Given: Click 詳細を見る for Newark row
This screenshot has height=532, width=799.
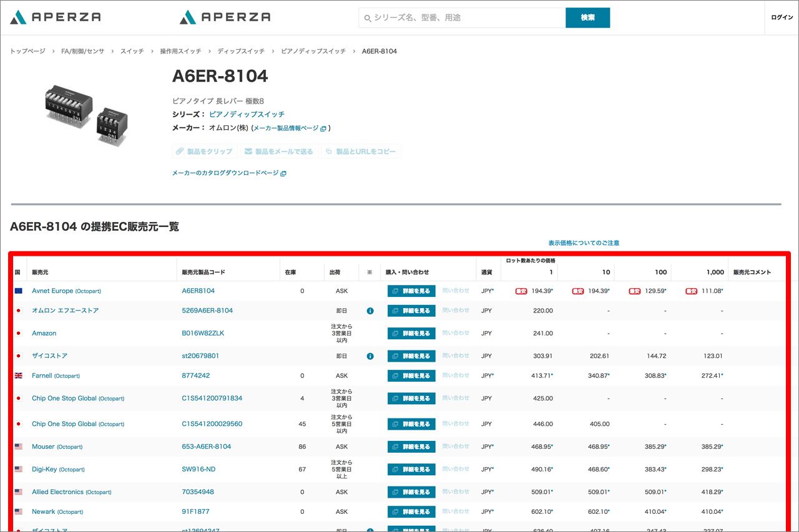Looking at the screenshot, I should point(411,511).
